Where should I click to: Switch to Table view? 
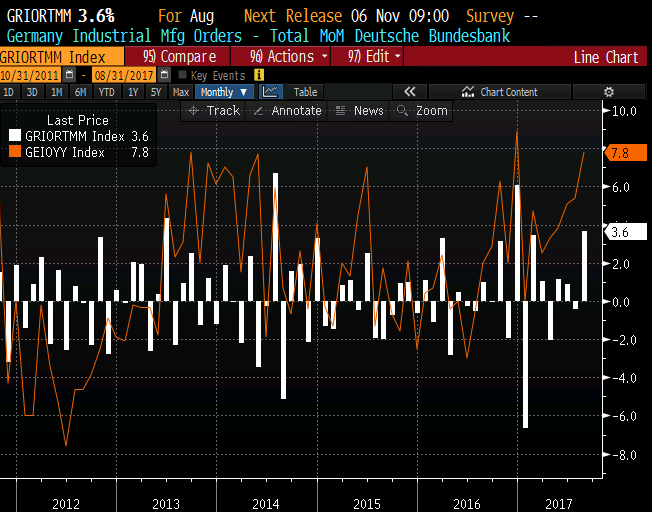pyautogui.click(x=305, y=92)
